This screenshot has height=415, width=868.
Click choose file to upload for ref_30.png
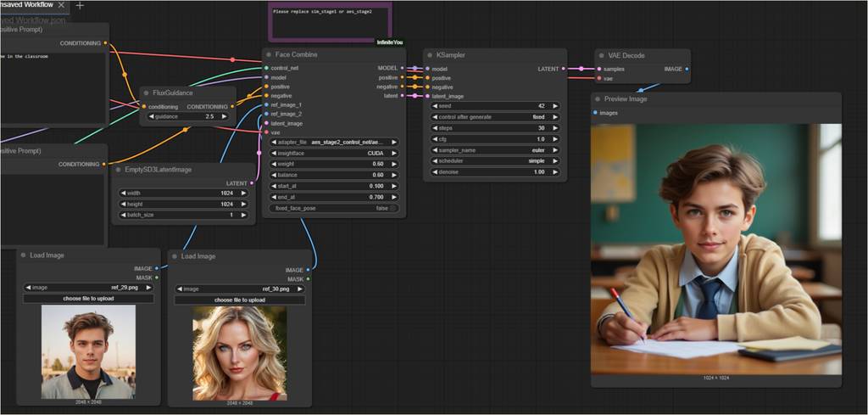coord(239,300)
